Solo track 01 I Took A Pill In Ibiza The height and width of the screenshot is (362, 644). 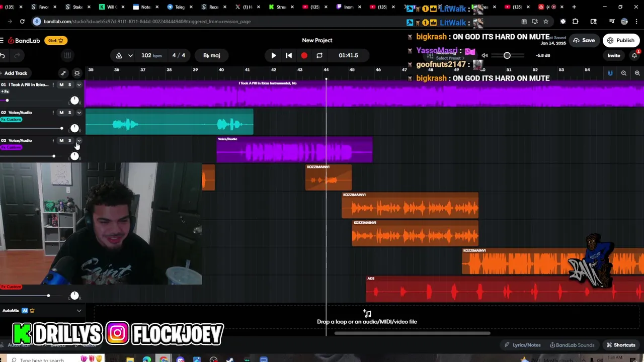tap(69, 84)
